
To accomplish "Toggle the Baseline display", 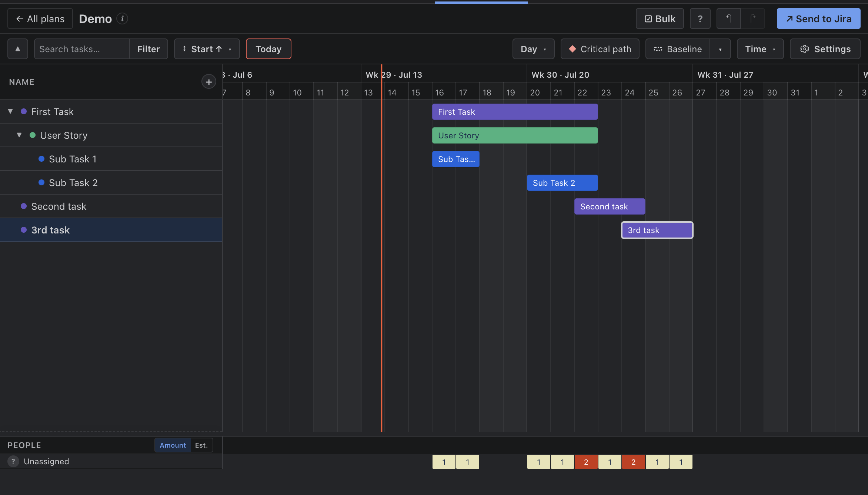I will (x=678, y=49).
